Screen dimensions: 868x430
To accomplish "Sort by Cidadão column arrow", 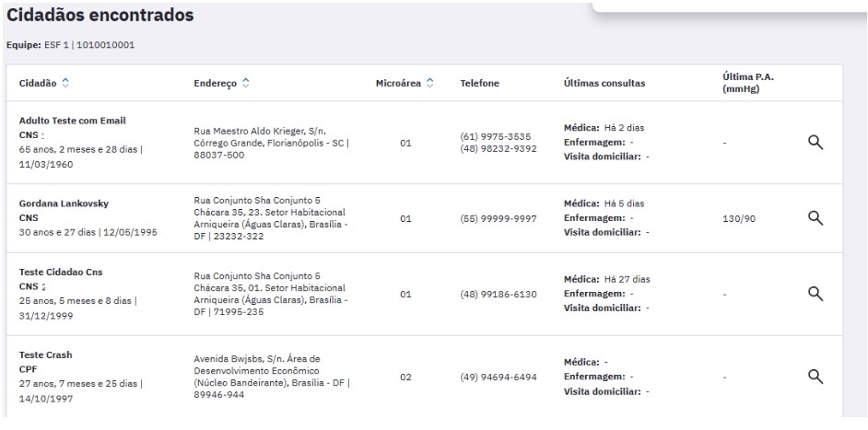I will pyautogui.click(x=65, y=83).
